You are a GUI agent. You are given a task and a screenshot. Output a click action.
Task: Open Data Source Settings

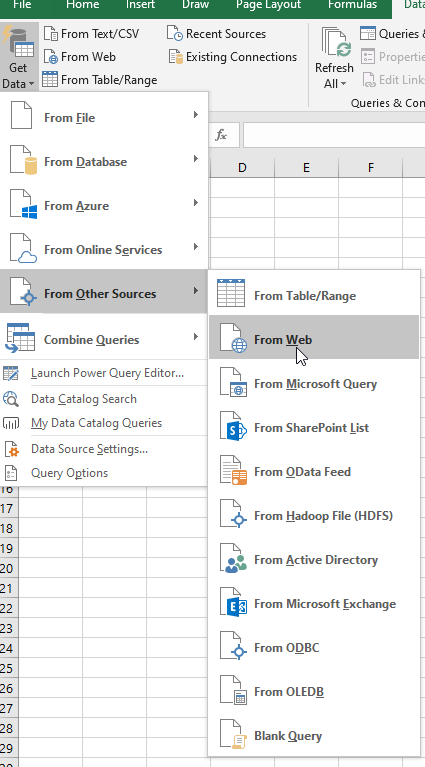pyautogui.click(x=104, y=449)
